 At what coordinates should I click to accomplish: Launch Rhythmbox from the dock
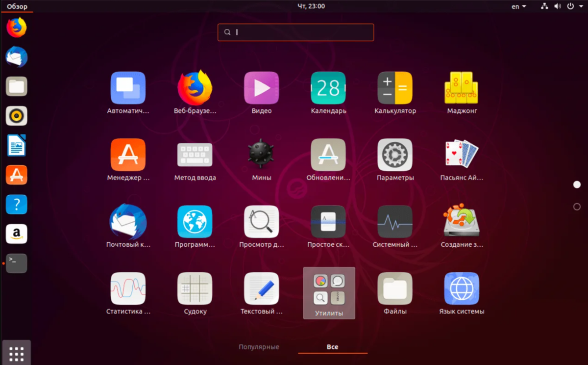tap(16, 116)
